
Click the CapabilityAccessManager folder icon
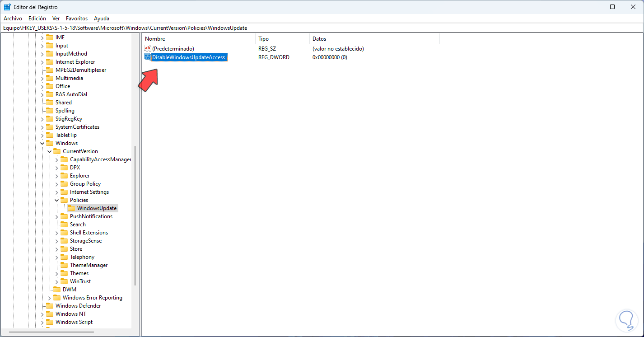tap(64, 159)
